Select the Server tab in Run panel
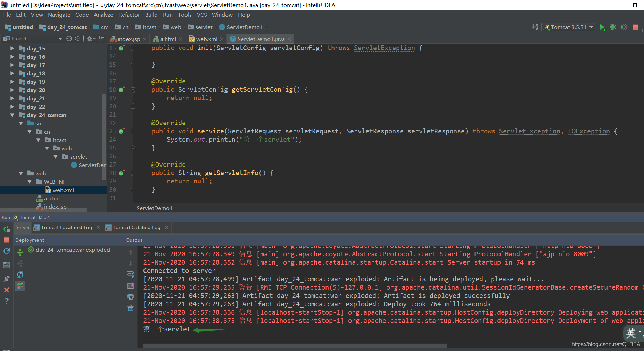The width and height of the screenshot is (644, 351). 23,227
